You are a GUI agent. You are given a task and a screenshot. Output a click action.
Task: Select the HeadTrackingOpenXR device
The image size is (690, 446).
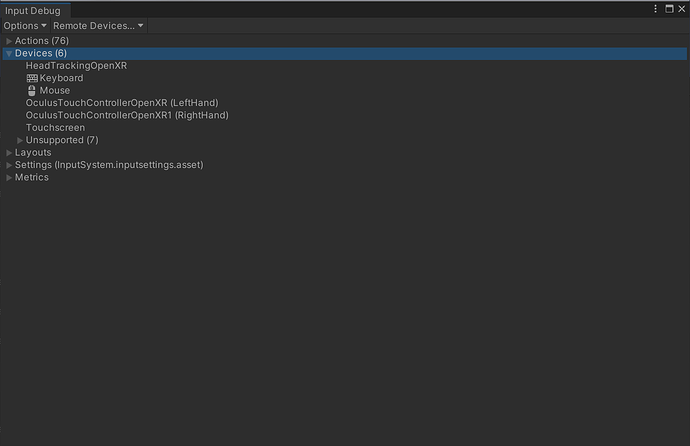click(x=76, y=66)
